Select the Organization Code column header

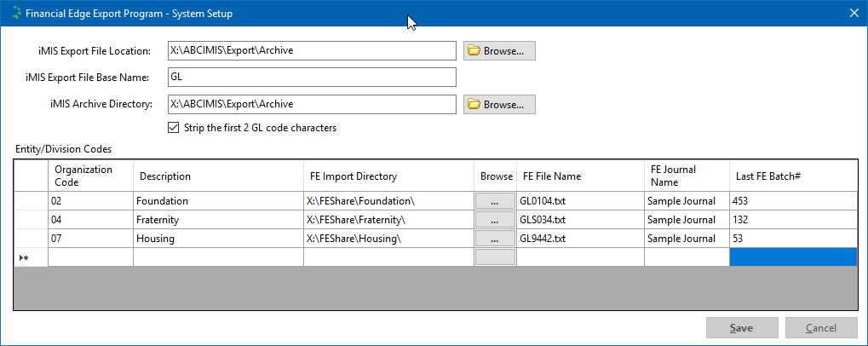(90, 176)
